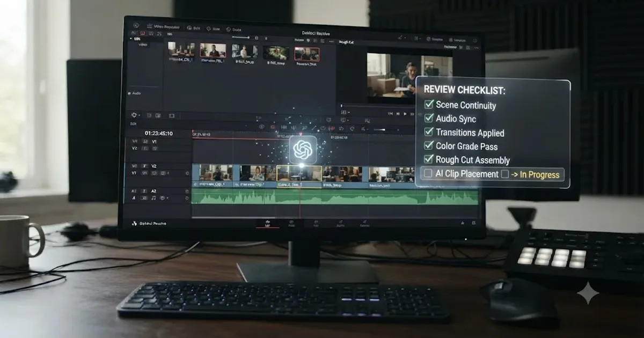The image size is (644, 338).
Task: Step back one frame in viewer controls
Action: (x=398, y=114)
